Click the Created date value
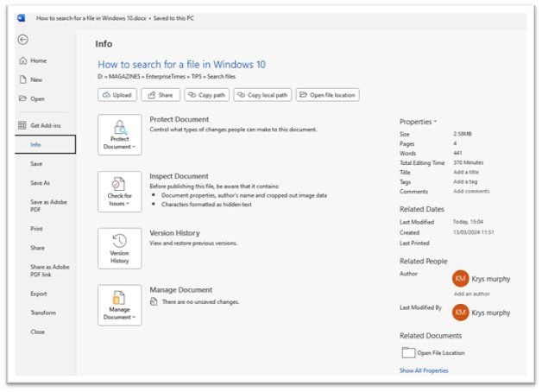This screenshot has width=542, height=392. point(473,232)
